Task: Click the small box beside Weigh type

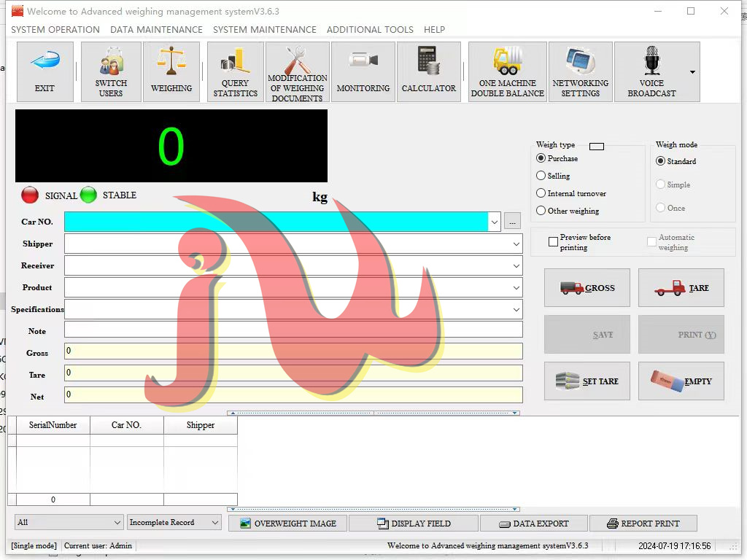Action: (597, 146)
